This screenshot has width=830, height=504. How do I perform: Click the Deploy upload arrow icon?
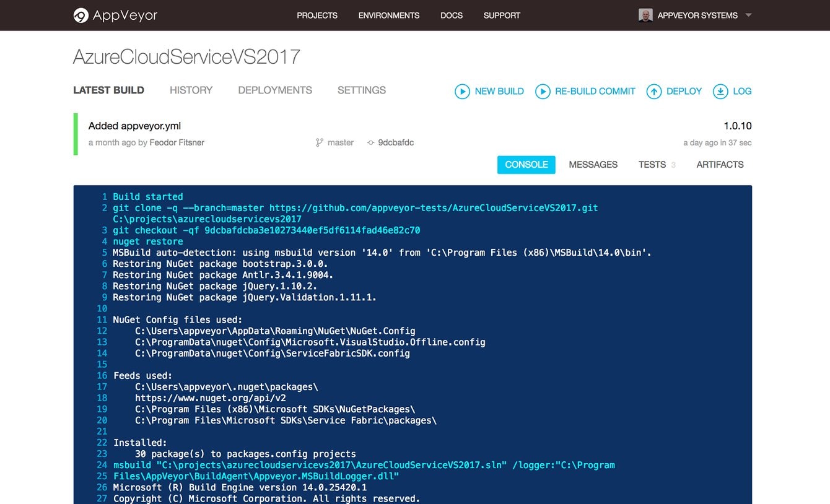pos(654,92)
